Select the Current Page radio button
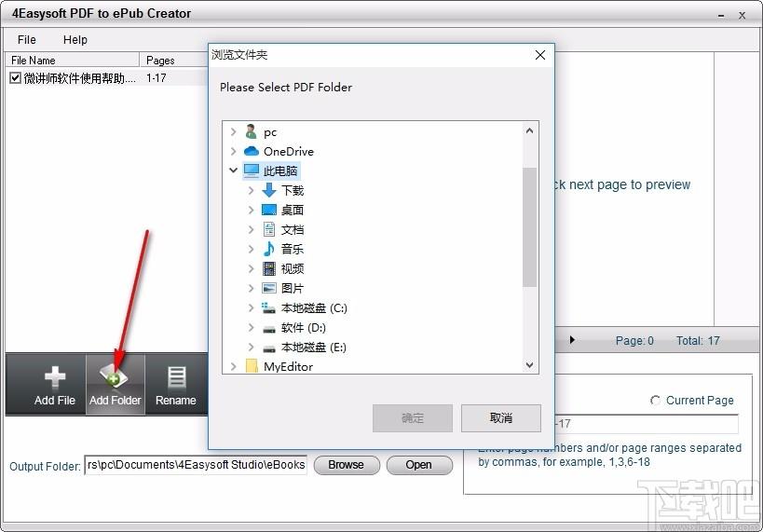Image resolution: width=763 pixels, height=532 pixels. (656, 401)
